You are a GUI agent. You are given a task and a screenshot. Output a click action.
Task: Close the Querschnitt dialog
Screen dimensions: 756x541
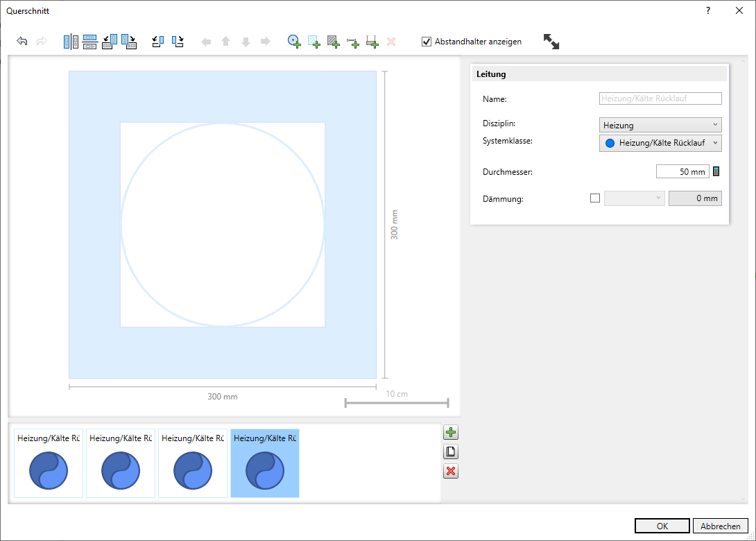[739, 10]
